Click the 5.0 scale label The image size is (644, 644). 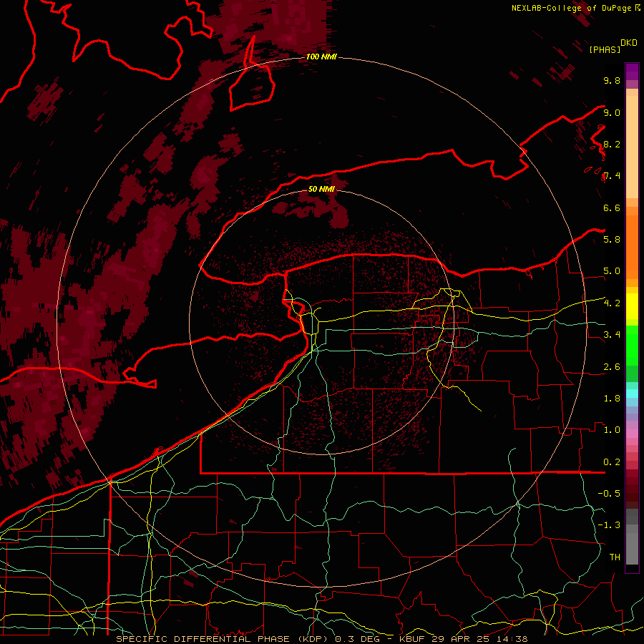[x=612, y=271]
